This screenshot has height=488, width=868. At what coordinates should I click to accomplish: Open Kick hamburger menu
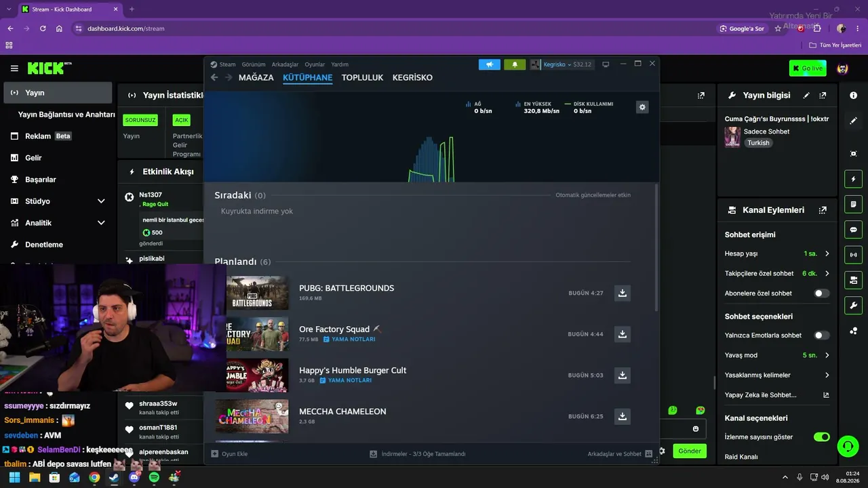[14, 68]
